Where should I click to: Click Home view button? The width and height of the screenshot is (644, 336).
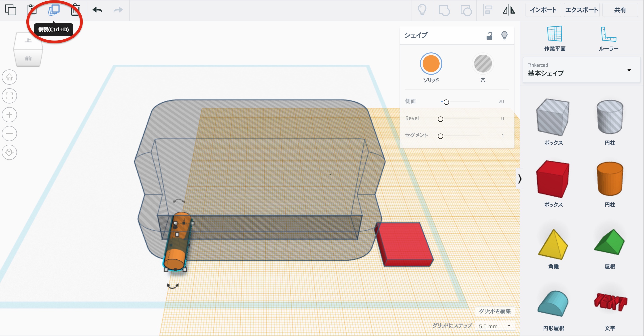pyautogui.click(x=9, y=77)
